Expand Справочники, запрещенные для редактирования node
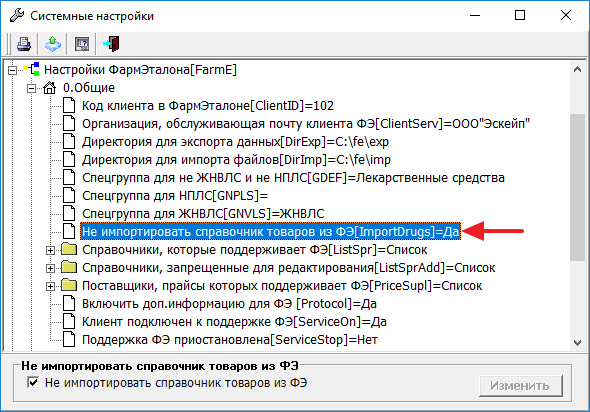Screen dimensions: 590x412 pyautogui.click(x=50, y=268)
